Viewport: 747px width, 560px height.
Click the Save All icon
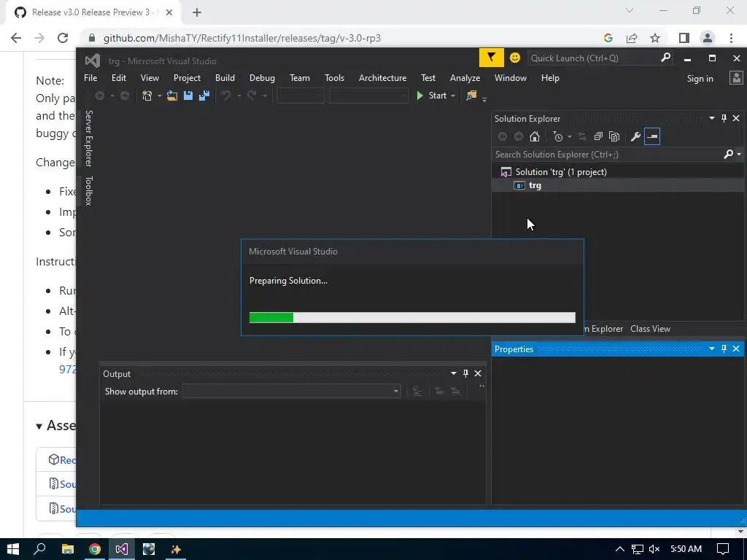point(204,96)
